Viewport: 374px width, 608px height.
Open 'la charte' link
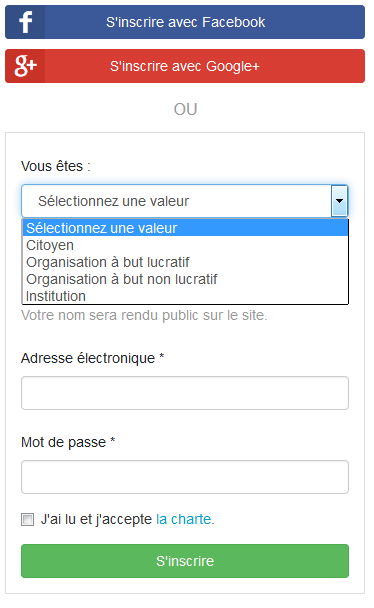(184, 519)
